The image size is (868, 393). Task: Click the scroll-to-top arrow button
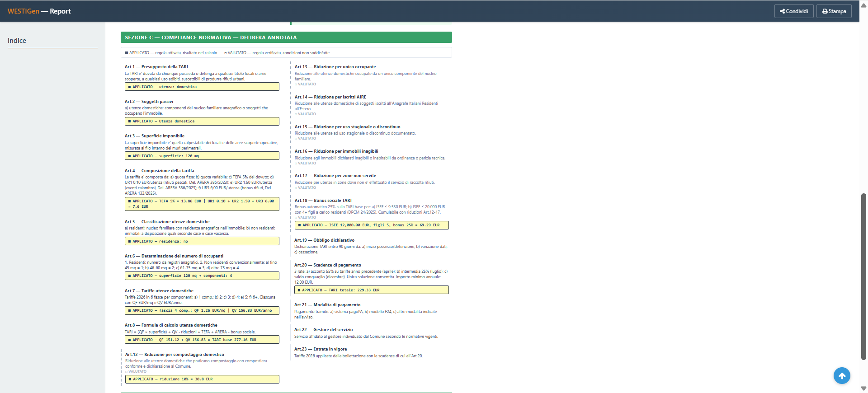click(842, 375)
